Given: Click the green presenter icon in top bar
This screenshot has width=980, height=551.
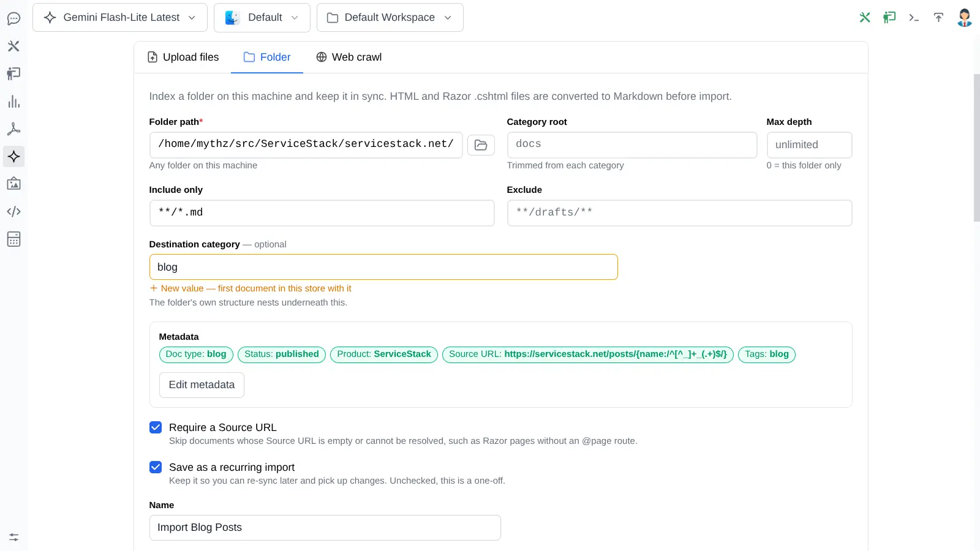Looking at the screenshot, I should 889,17.
